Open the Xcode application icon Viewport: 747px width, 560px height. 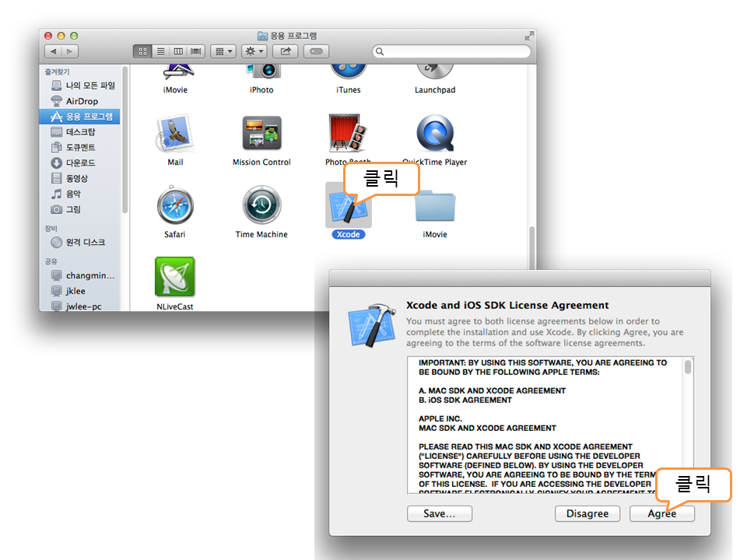(347, 206)
